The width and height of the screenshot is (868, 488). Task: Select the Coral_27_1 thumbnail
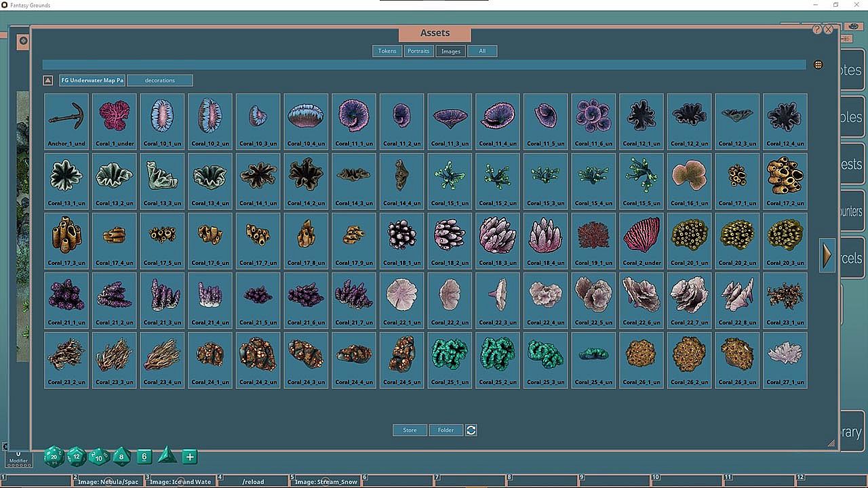[785, 360]
